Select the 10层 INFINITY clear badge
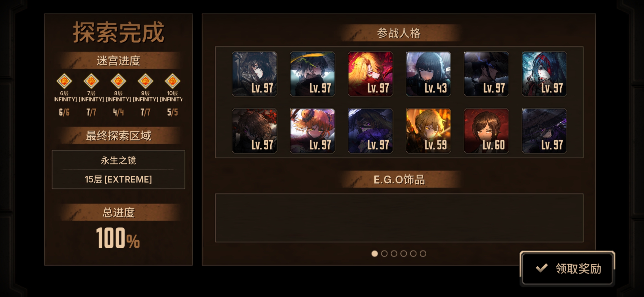The height and width of the screenshot is (297, 644). (172, 81)
